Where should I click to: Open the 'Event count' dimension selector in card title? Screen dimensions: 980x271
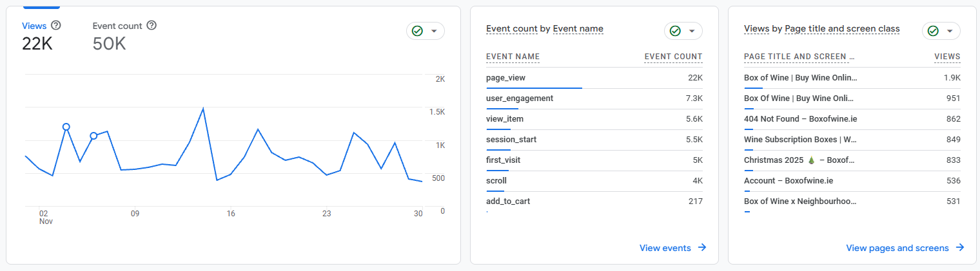(512, 29)
